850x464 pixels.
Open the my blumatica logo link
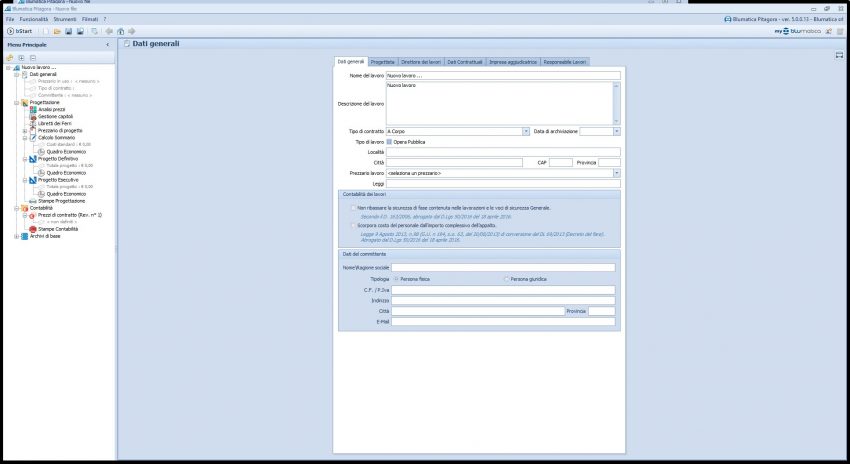(x=797, y=31)
